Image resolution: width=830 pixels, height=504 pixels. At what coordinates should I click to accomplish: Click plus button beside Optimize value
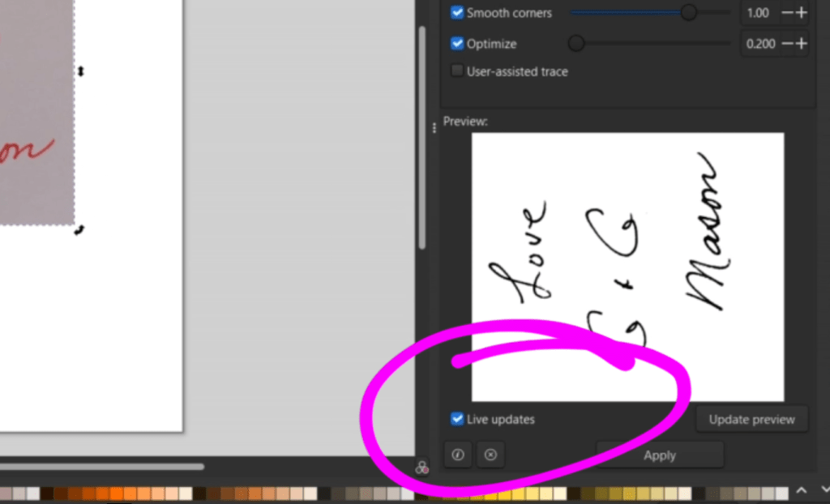[x=802, y=44]
